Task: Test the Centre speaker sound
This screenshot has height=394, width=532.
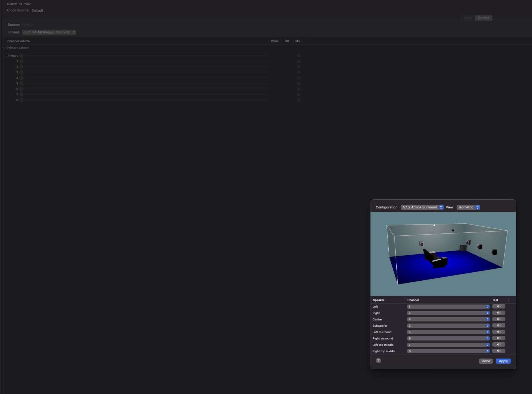Action: 498,319
